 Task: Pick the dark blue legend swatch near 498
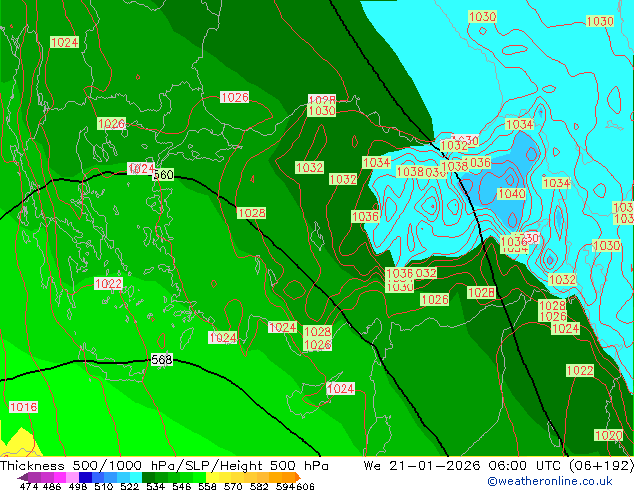(x=85, y=477)
